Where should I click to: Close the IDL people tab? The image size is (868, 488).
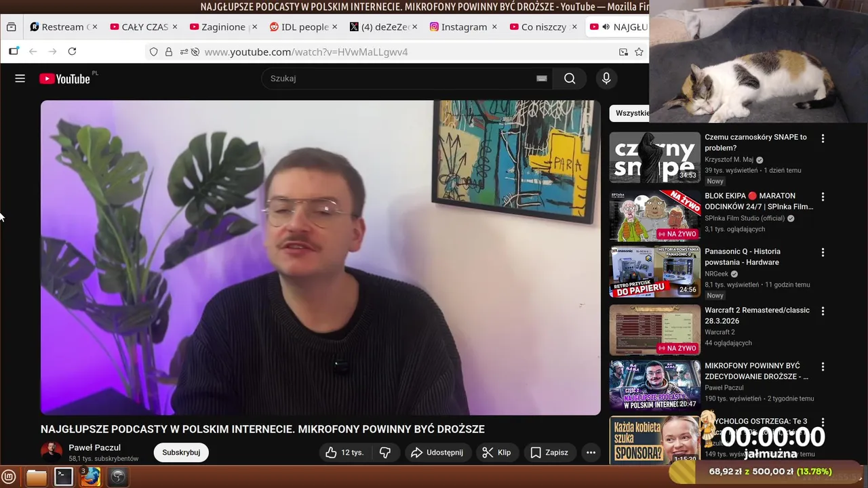pyautogui.click(x=334, y=27)
